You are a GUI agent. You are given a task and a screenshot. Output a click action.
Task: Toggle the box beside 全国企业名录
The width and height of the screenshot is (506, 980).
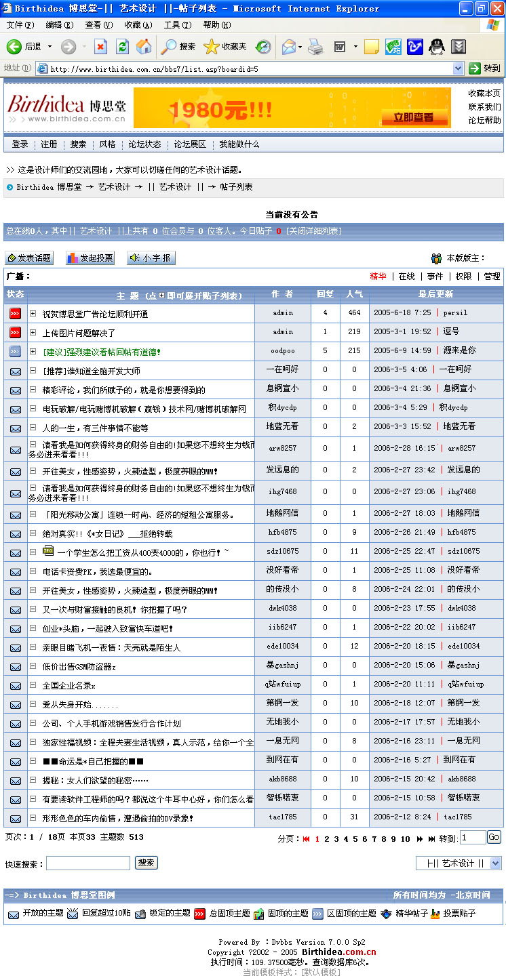33,685
